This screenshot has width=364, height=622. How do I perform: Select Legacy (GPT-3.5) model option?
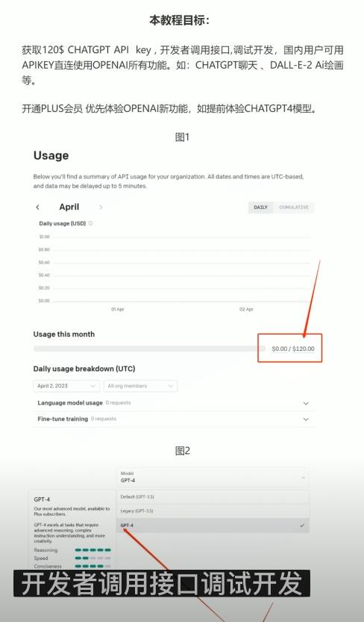(x=213, y=511)
